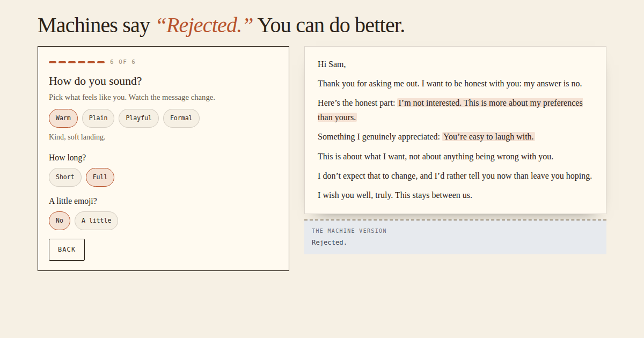Click 'This is about what I want' line
The width and height of the screenshot is (644, 338).
(435, 156)
